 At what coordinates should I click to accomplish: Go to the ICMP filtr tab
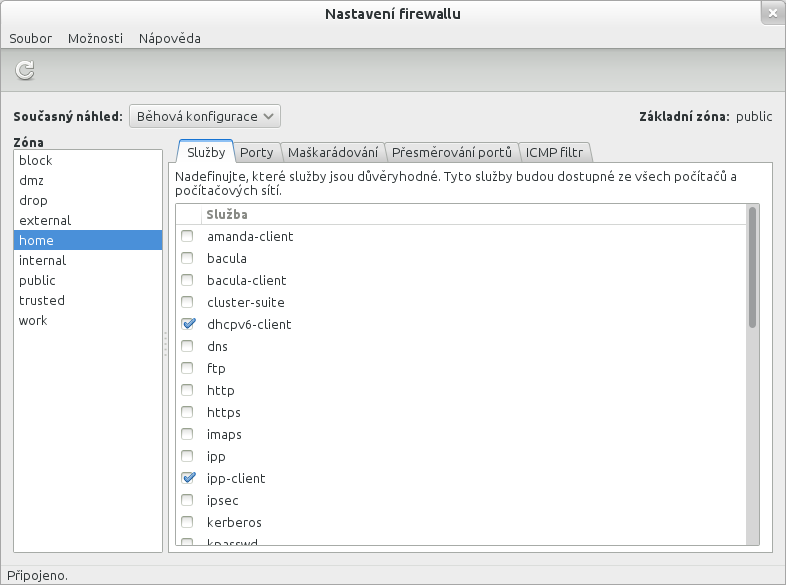tap(554, 152)
